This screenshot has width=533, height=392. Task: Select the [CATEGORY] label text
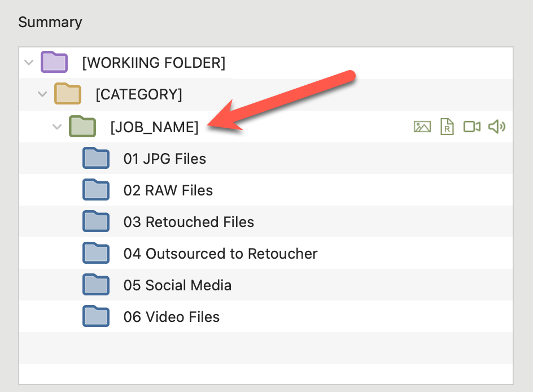[x=139, y=95]
